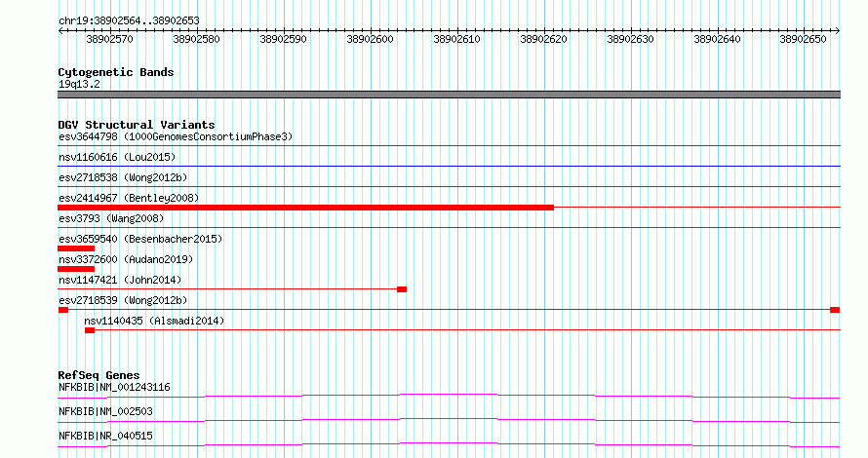This screenshot has height=458, width=868.
Task: Open variant nsv3372600 (Audano2019)
Action: click(x=126, y=259)
